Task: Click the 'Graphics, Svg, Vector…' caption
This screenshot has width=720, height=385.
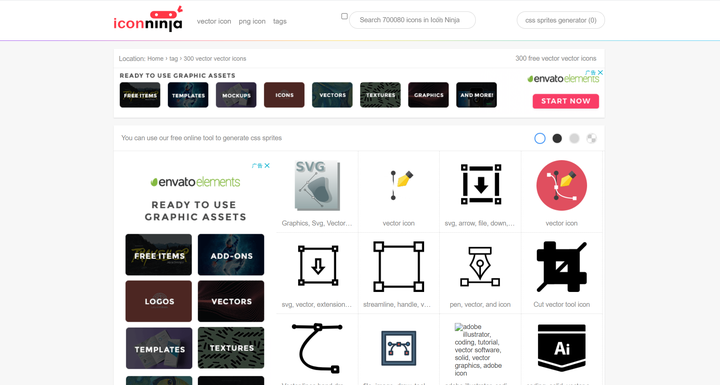Action: tap(317, 223)
